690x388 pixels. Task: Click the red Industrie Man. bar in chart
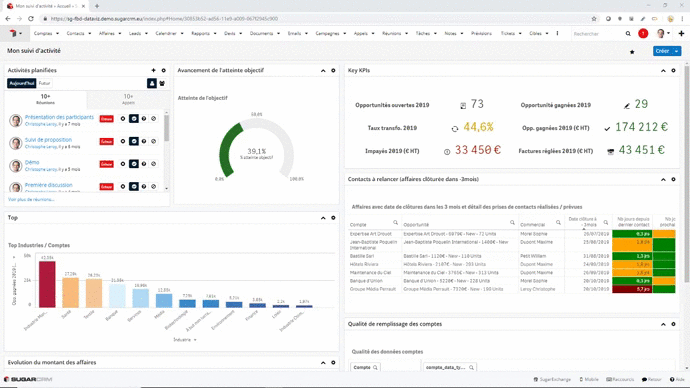47,284
